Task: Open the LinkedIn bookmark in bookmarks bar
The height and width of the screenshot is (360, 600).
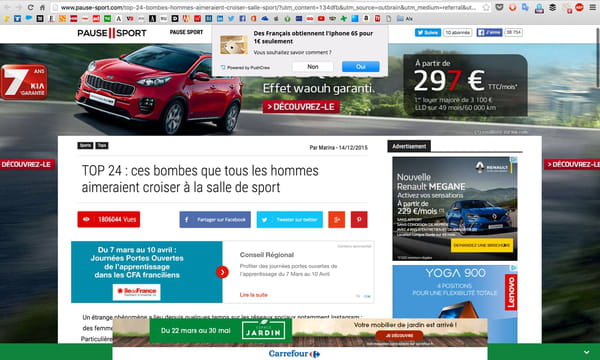Action: (x=220, y=18)
